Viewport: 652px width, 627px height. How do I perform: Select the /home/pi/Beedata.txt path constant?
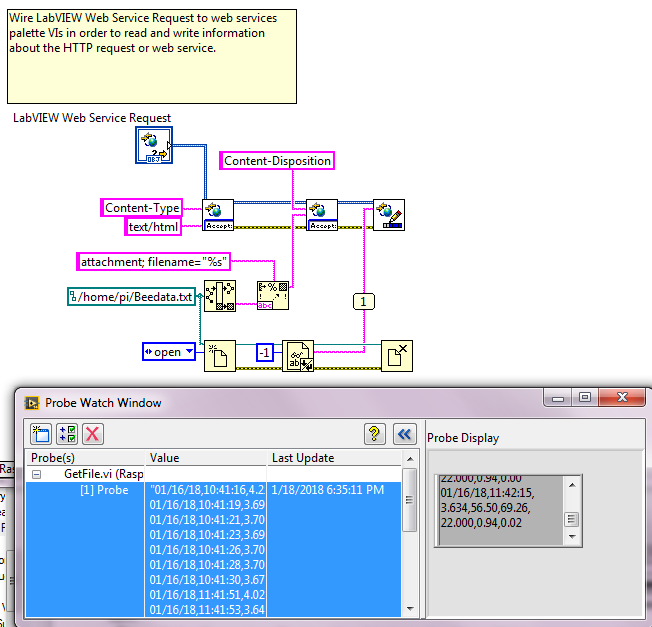tap(131, 296)
